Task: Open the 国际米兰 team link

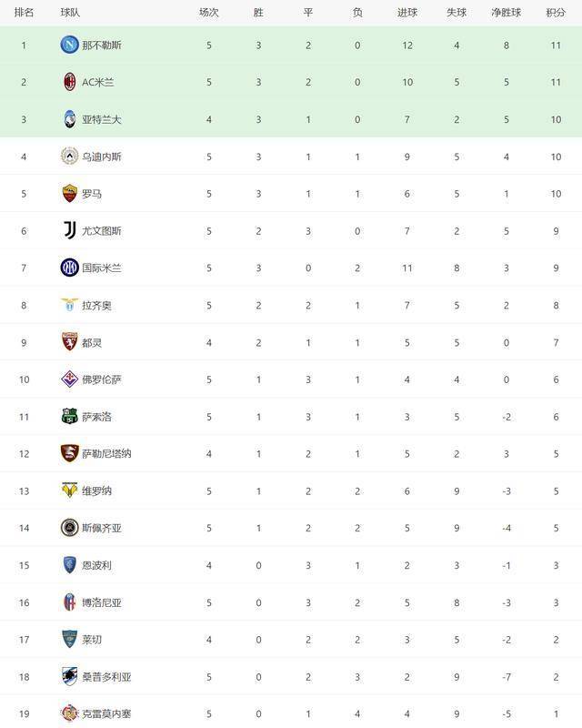Action: point(102,268)
